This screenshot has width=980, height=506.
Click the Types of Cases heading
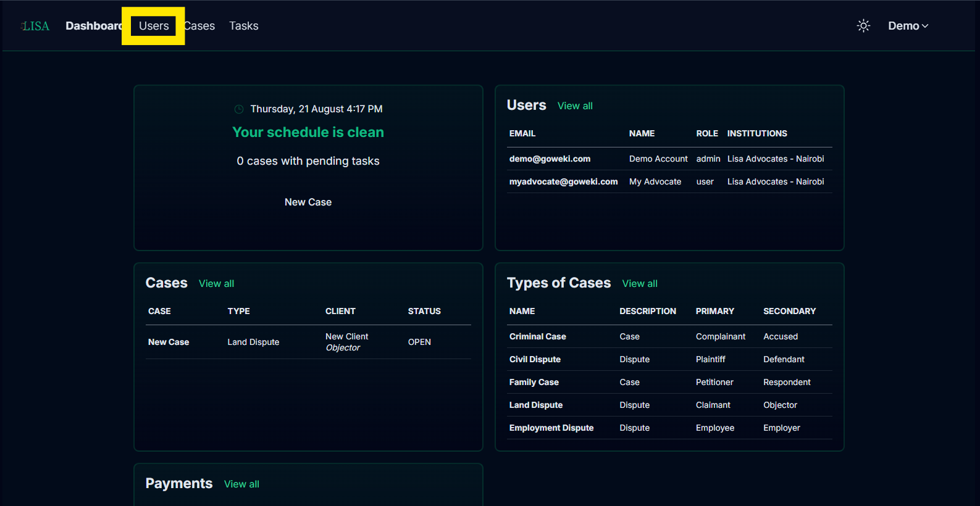[x=558, y=283]
